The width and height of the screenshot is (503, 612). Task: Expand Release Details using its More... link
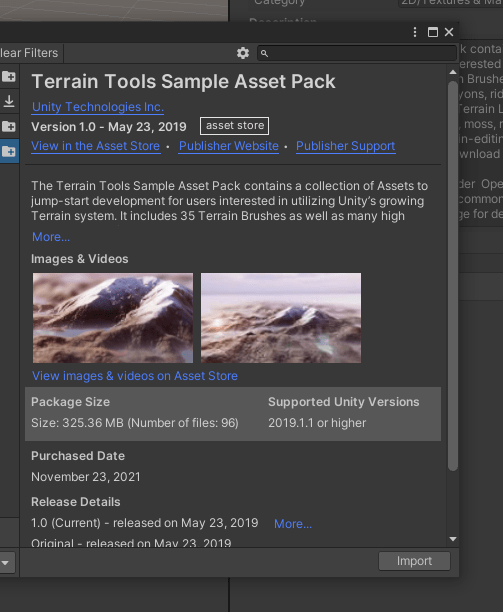click(x=293, y=524)
